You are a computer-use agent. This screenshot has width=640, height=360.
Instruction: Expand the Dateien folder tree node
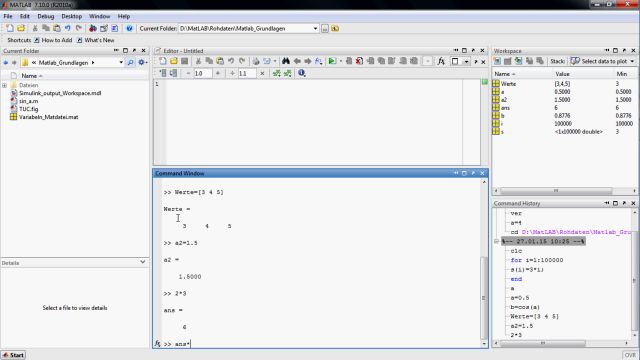(x=4, y=85)
